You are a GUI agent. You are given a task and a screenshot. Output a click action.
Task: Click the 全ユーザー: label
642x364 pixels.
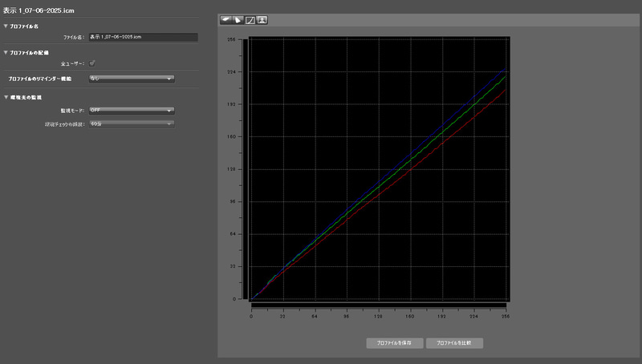(x=72, y=64)
